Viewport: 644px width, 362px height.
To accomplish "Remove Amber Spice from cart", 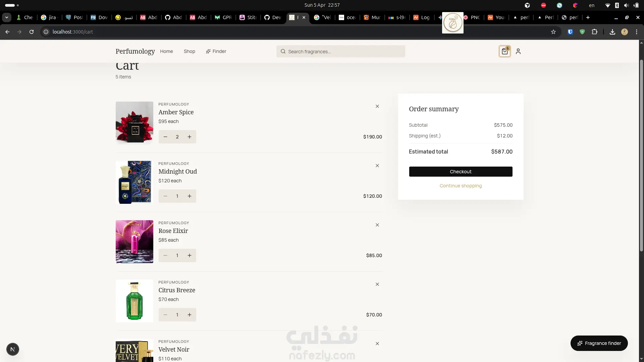I will click(377, 106).
